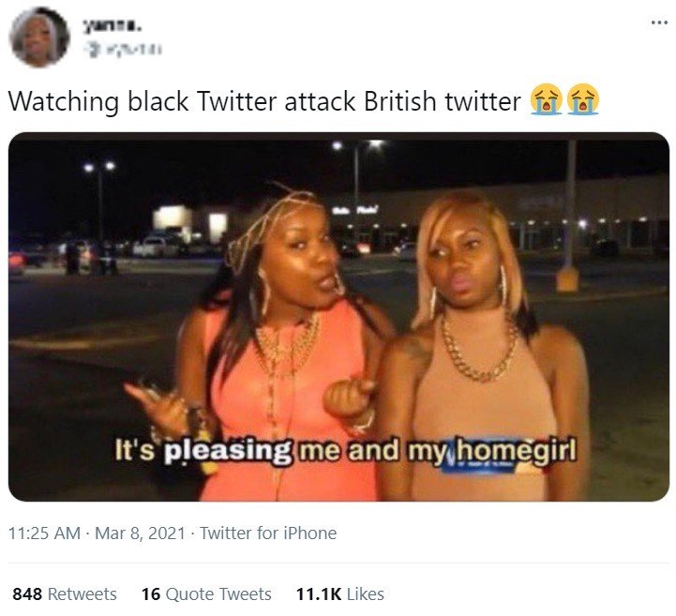This screenshot has height=616, width=676.
Task: Click the 848 retweet count number
Action: tap(27, 594)
